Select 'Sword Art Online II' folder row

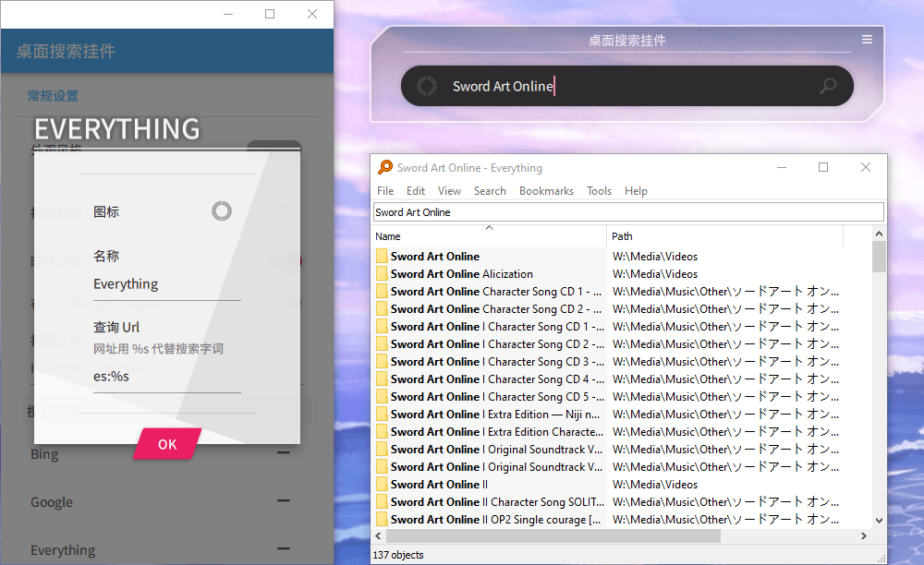pyautogui.click(x=623, y=485)
